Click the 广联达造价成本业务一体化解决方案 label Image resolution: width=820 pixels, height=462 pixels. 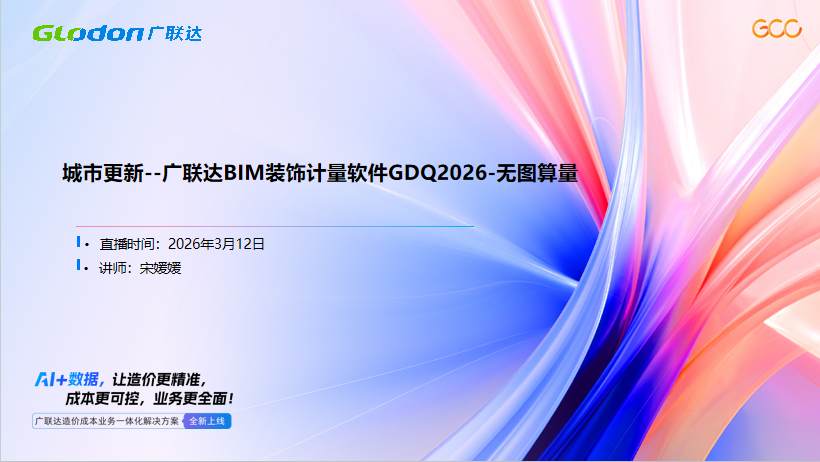[107, 421]
